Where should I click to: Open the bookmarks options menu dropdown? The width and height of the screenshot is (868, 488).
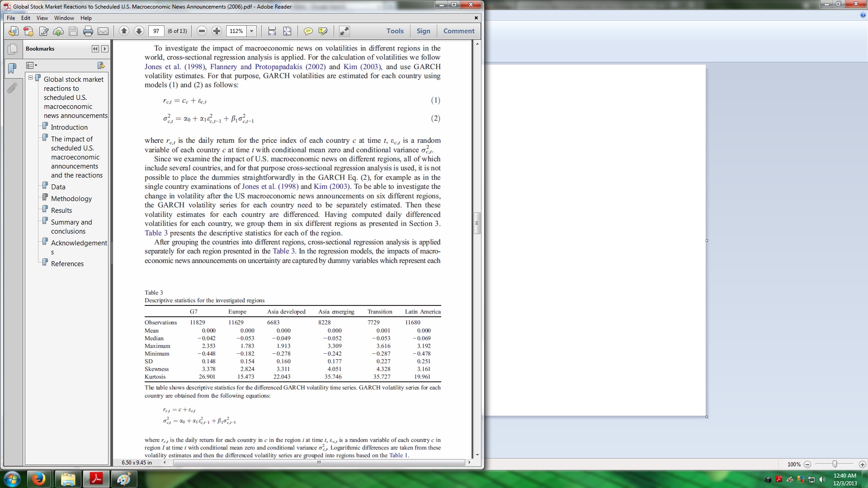(32, 66)
